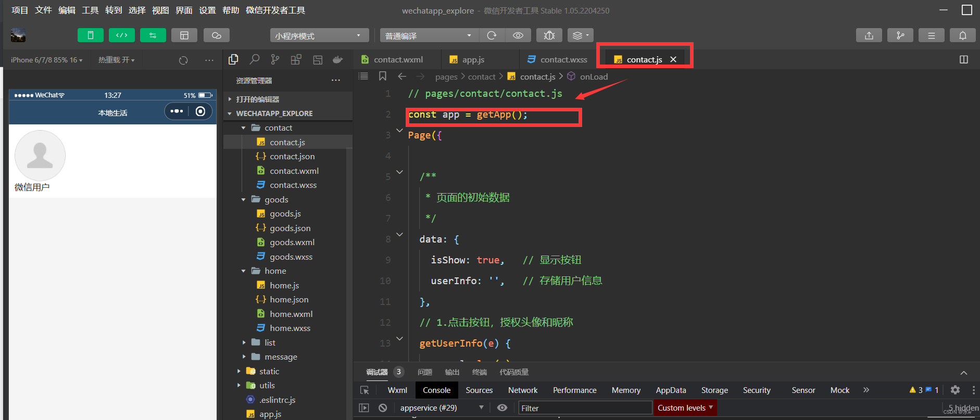Viewport: 980px width, 420px height.
Task: Click the bookmark icon in breadcrumb bar
Action: point(383,77)
